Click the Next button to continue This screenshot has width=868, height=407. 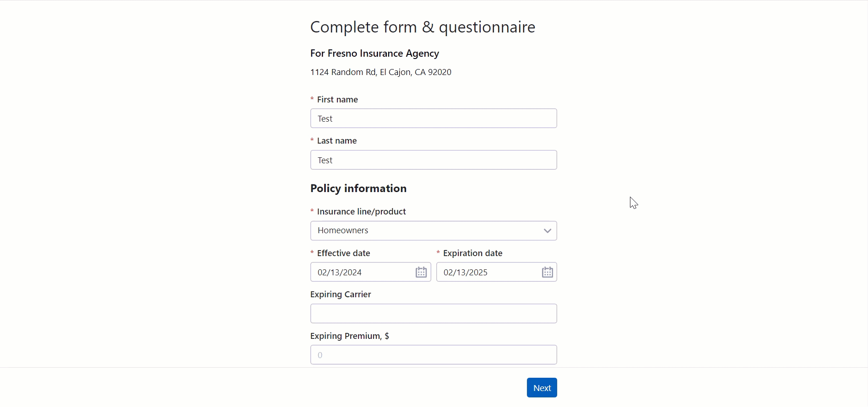[x=542, y=387]
